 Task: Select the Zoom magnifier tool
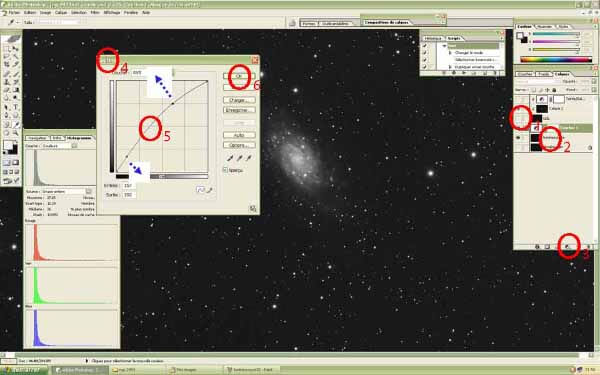pos(16,133)
